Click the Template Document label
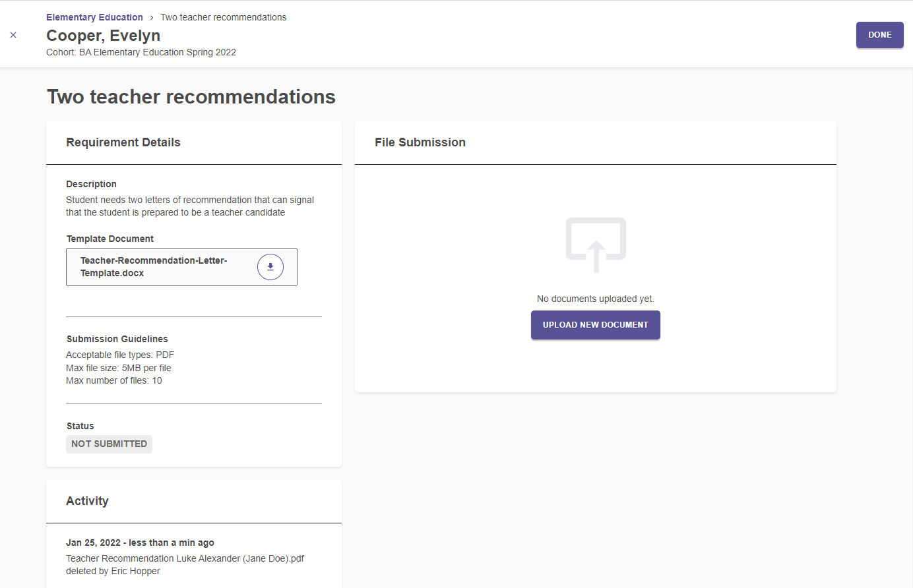 tap(110, 239)
